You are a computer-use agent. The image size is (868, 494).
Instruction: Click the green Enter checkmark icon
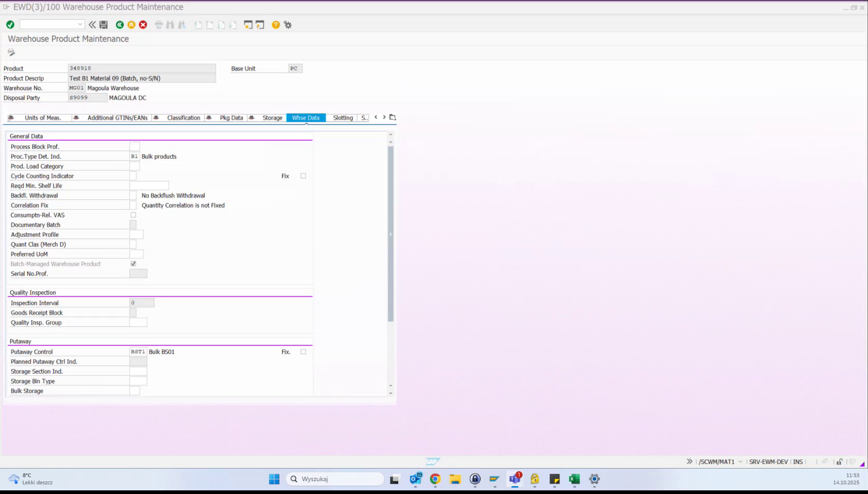coord(10,24)
